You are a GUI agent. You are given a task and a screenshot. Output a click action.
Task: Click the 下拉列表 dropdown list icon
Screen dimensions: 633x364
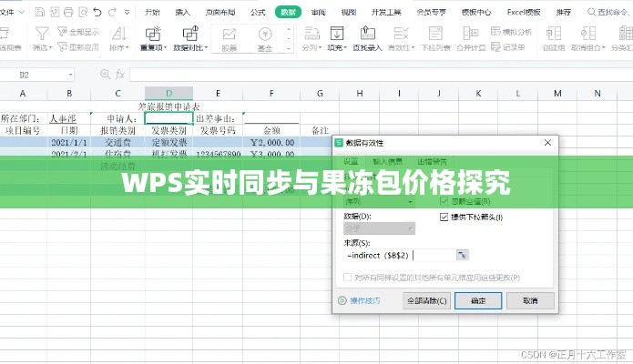pyautogui.click(x=435, y=38)
